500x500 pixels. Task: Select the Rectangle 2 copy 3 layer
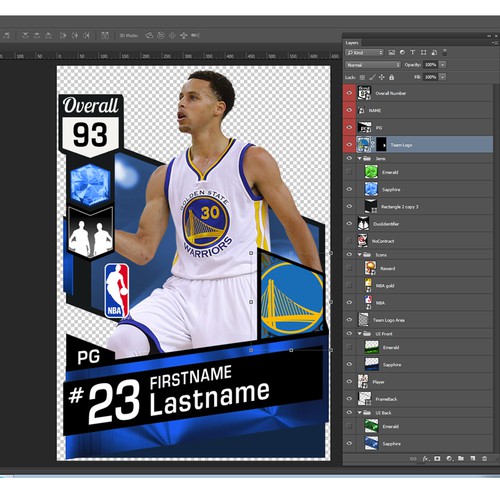click(x=418, y=207)
